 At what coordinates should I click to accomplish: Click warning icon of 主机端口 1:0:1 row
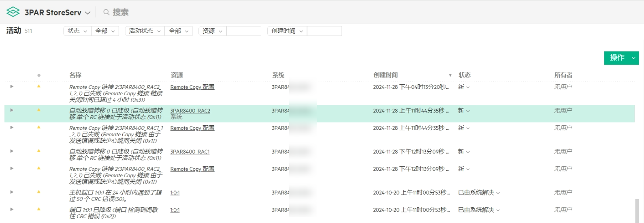[39, 192]
